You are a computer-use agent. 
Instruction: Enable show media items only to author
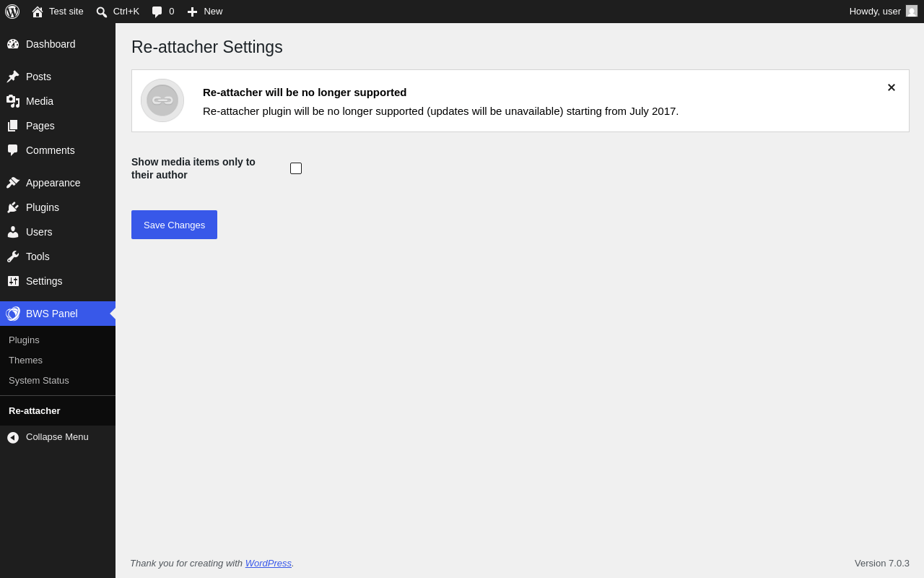(x=296, y=168)
